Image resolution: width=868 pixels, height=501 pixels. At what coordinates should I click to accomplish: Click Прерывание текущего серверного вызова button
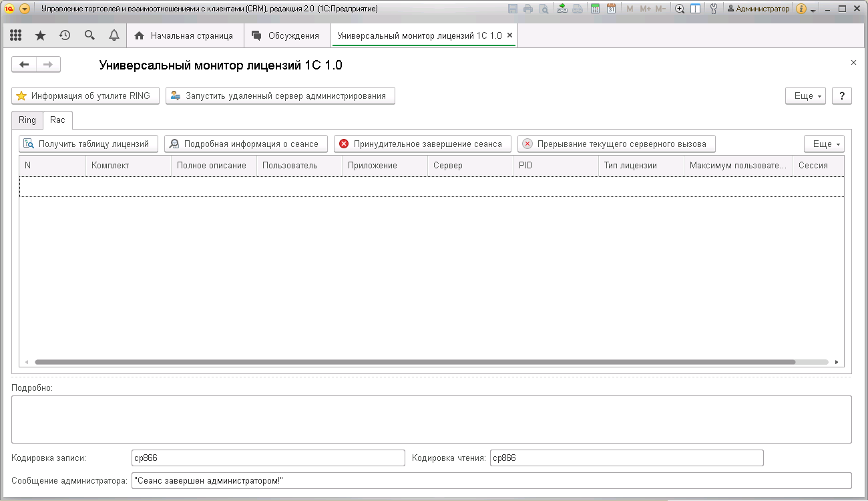pos(617,144)
